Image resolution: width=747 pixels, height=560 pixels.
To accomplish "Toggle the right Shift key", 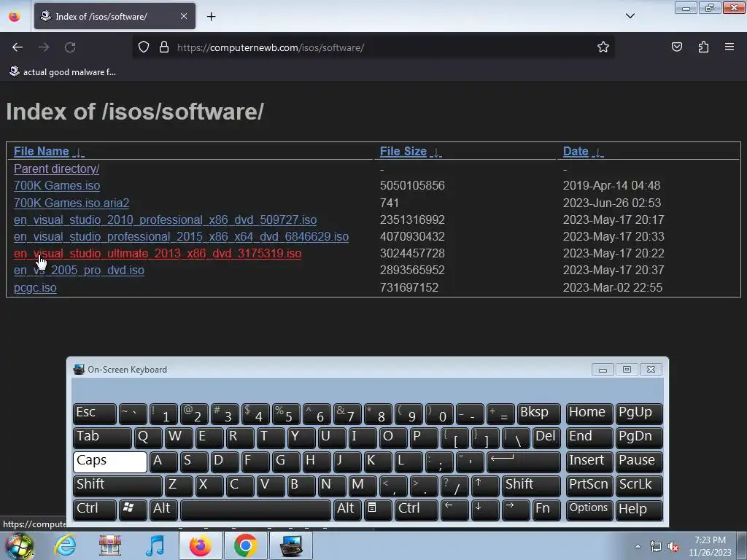I will pos(531,486).
